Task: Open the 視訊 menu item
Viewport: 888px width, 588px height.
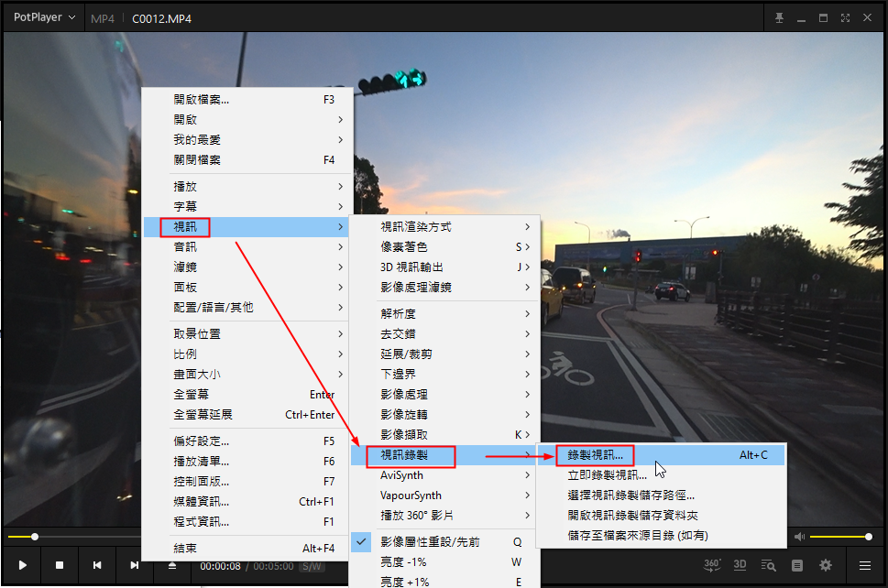Action: (x=247, y=227)
